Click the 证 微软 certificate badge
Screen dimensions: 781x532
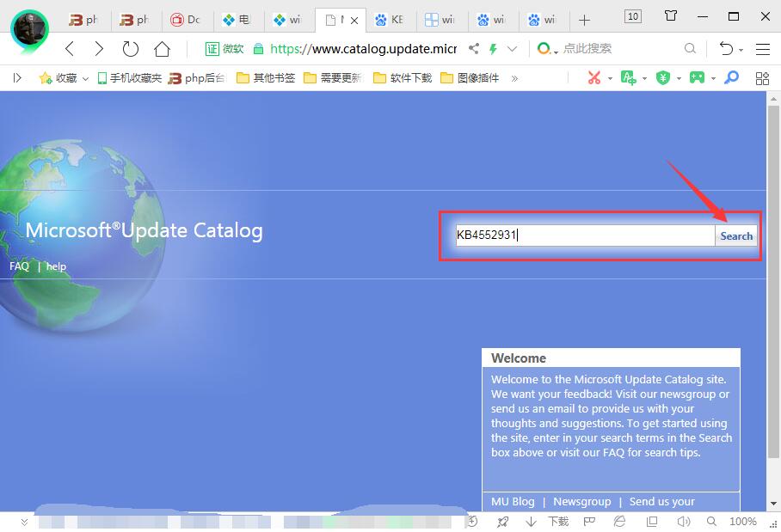(224, 49)
